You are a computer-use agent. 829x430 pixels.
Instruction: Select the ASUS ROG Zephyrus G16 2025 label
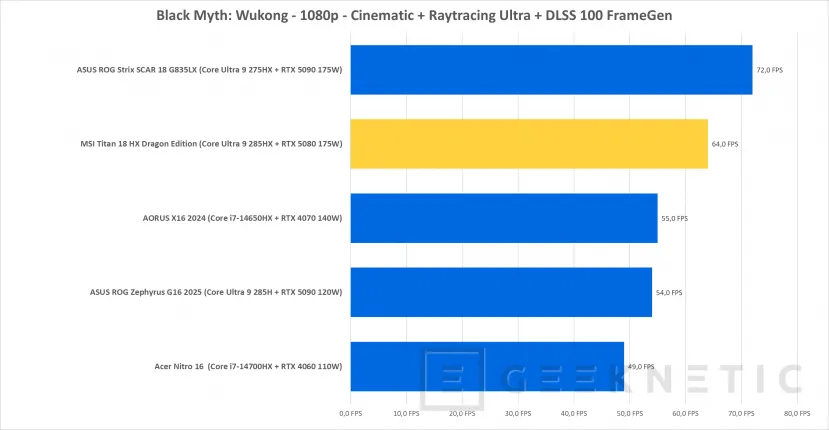click(216, 292)
